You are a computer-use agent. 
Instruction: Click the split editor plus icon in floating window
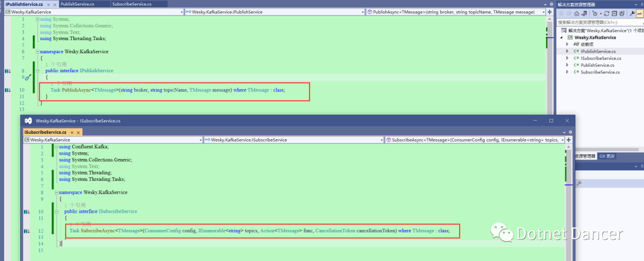tap(569, 140)
